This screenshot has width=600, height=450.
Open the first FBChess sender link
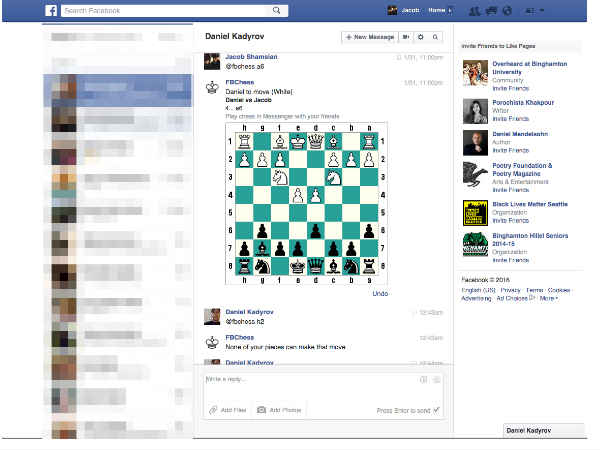[240, 82]
